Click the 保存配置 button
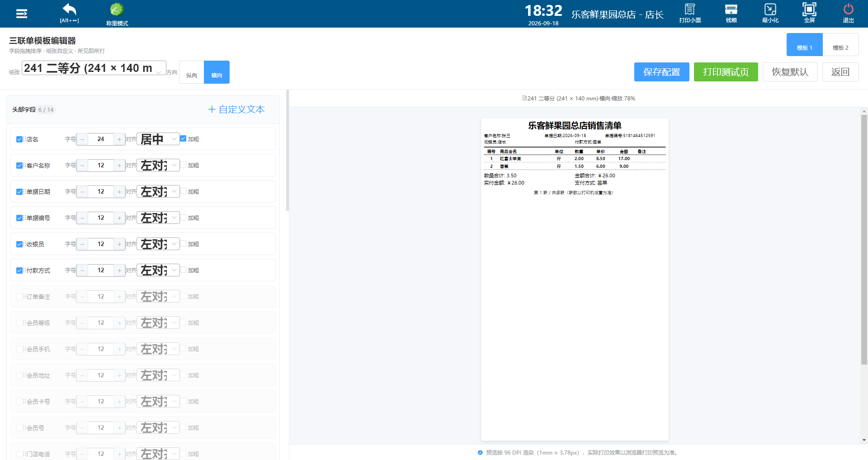Viewport: 868px width, 460px height. pyautogui.click(x=662, y=72)
